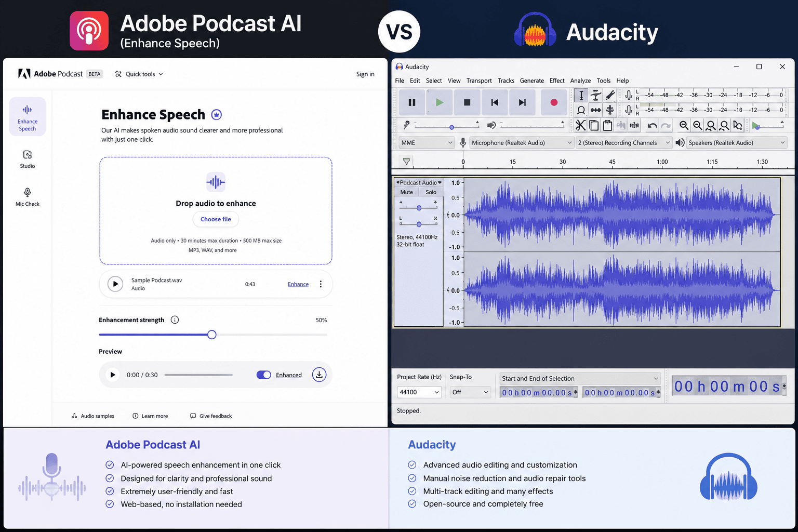Mute the Podcast Audio track
This screenshot has width=798, height=532.
pos(407,192)
